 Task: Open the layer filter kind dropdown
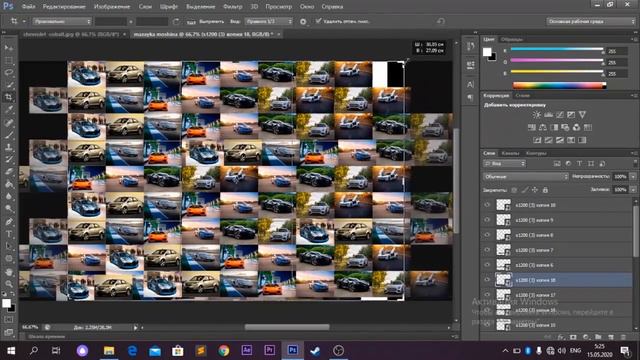click(505, 164)
